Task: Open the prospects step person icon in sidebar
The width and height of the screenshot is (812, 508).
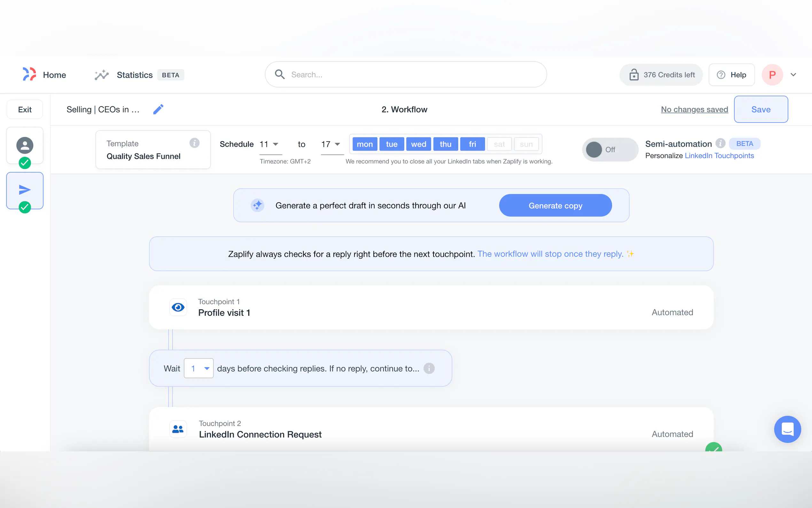Action: click(25, 145)
